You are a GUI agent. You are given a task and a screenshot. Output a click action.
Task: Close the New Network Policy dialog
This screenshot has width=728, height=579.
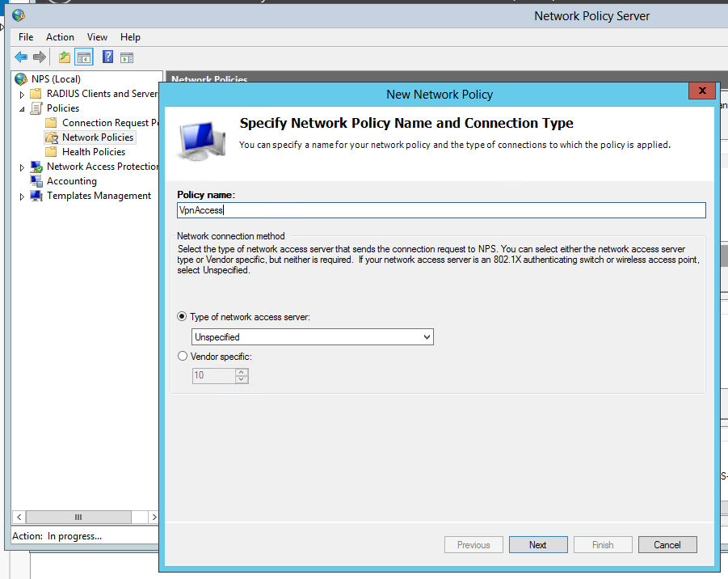tap(702, 91)
